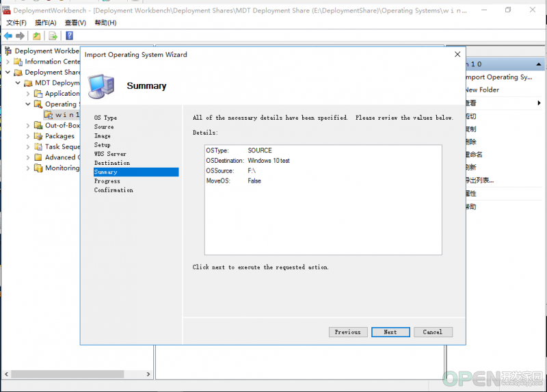
Task: Click Next to execute the import
Action: [390, 332]
